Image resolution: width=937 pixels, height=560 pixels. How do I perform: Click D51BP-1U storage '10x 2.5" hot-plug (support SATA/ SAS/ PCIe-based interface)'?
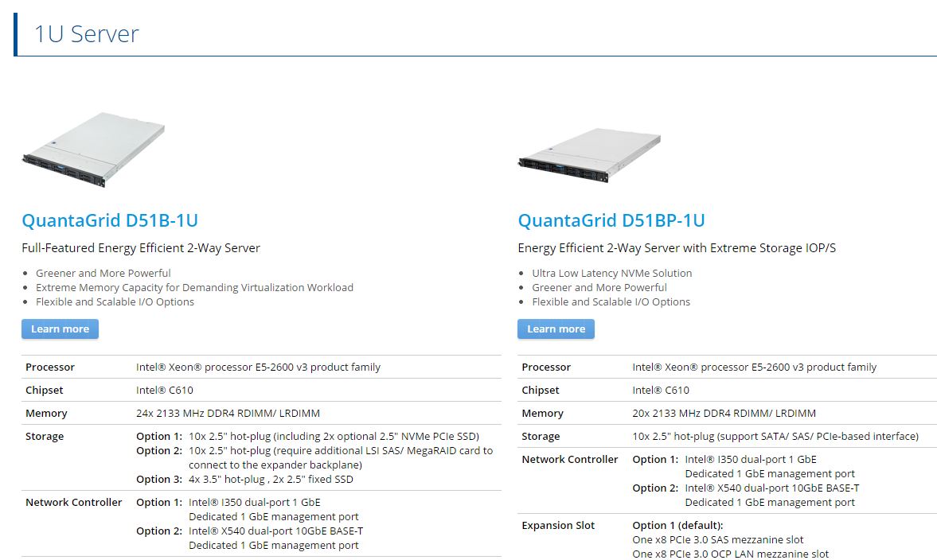click(775, 437)
